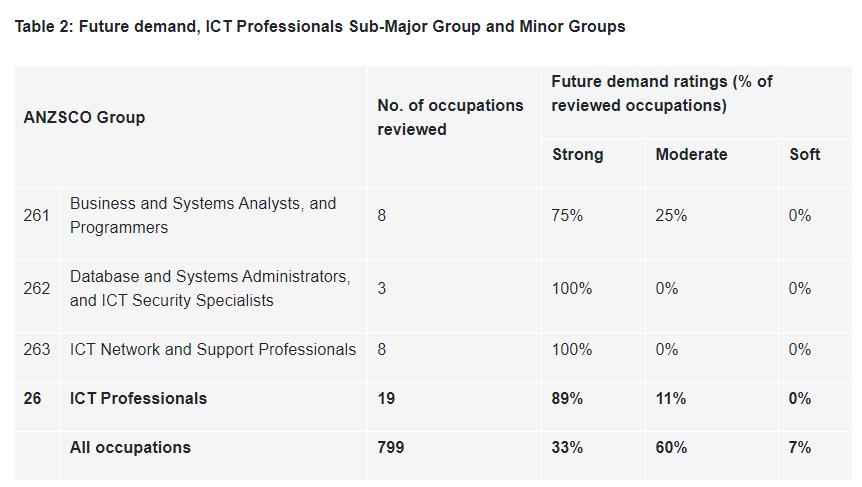Click the 89% strong value for ICT Professionals
Screen dimensions: 862x487
(567, 398)
